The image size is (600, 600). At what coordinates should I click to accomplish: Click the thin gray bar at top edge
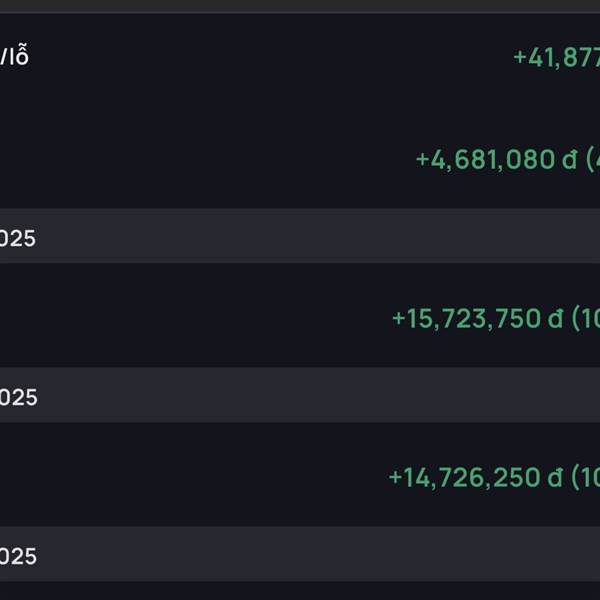click(x=300, y=5)
